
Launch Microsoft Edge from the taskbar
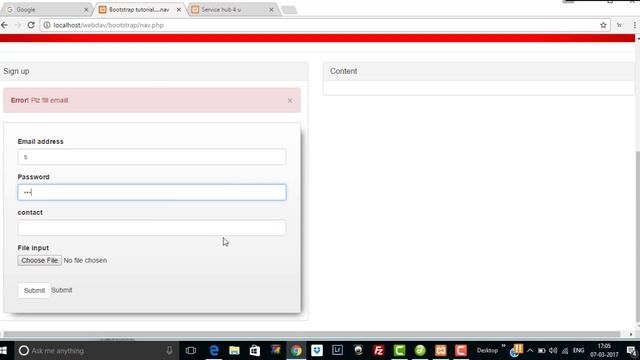coord(214,351)
